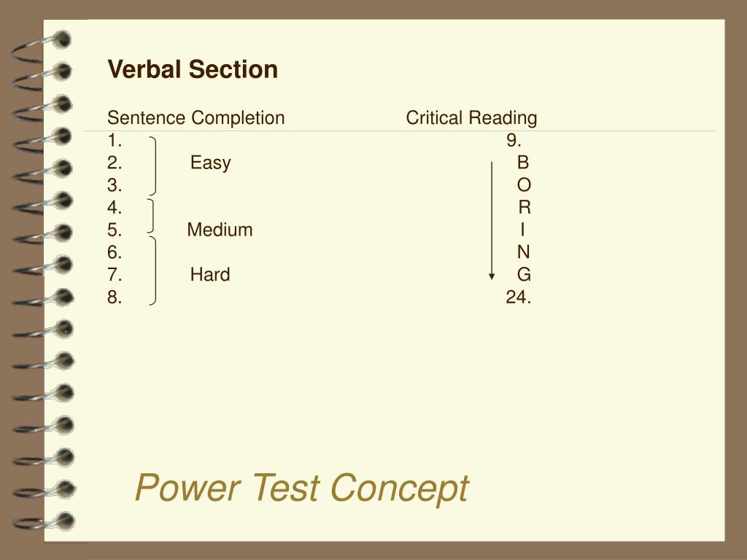The height and width of the screenshot is (560, 747).
Task: Click the bracket grouping questions 6 to 8
Action: (152, 271)
